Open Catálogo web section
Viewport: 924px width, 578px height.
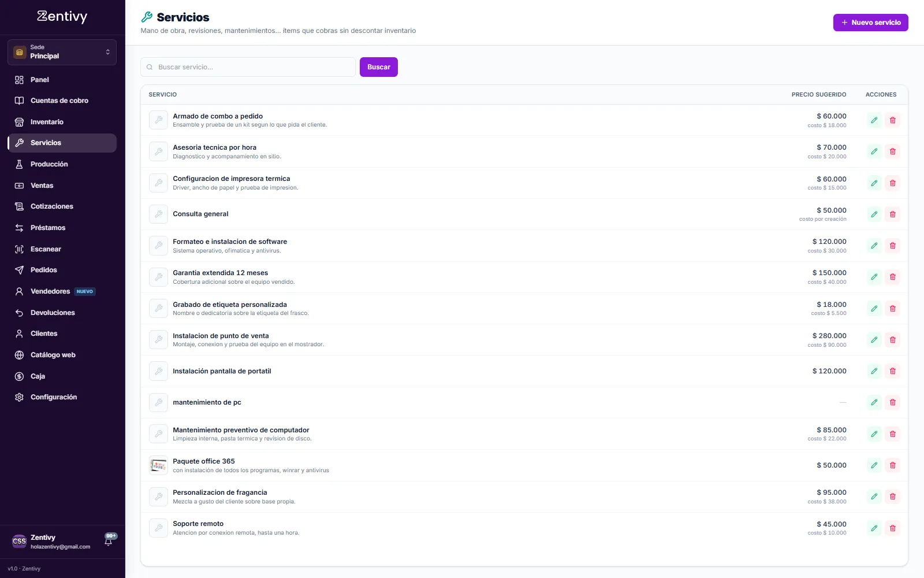62,355
